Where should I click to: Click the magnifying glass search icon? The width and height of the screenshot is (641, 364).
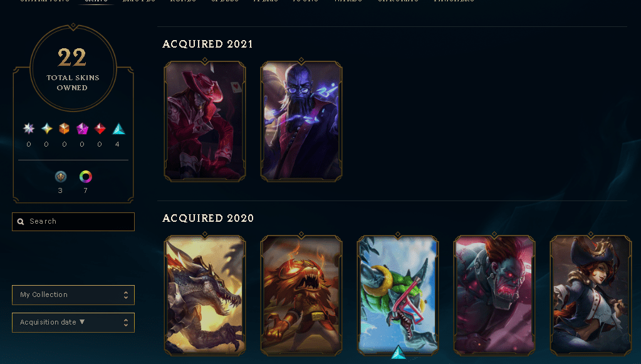point(21,221)
